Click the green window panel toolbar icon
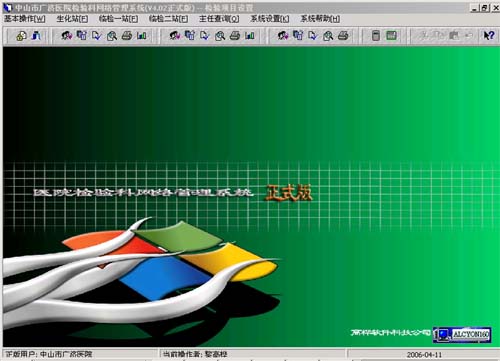The height and width of the screenshot is (361, 500). pos(391,36)
